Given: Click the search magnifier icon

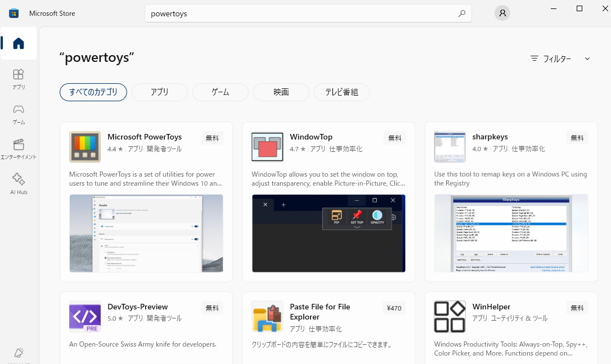Looking at the screenshot, I should 461,13.
